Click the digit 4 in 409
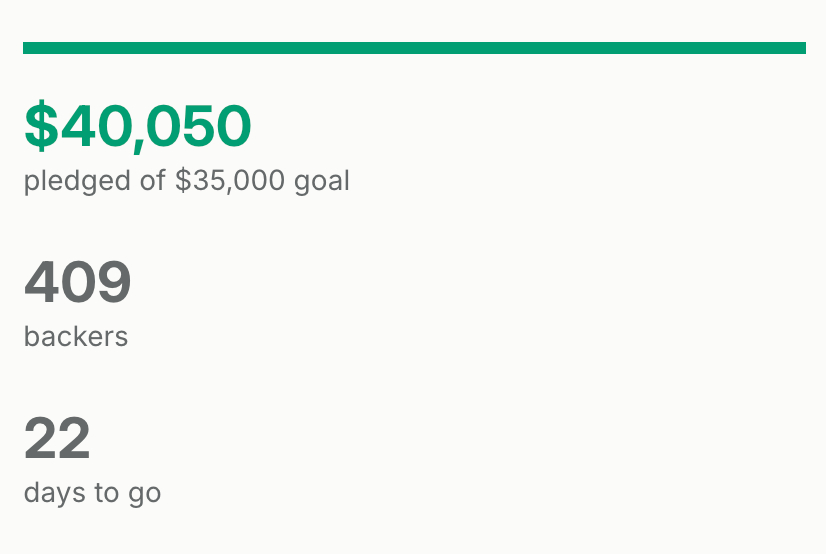The image size is (826, 554). click(x=41, y=283)
